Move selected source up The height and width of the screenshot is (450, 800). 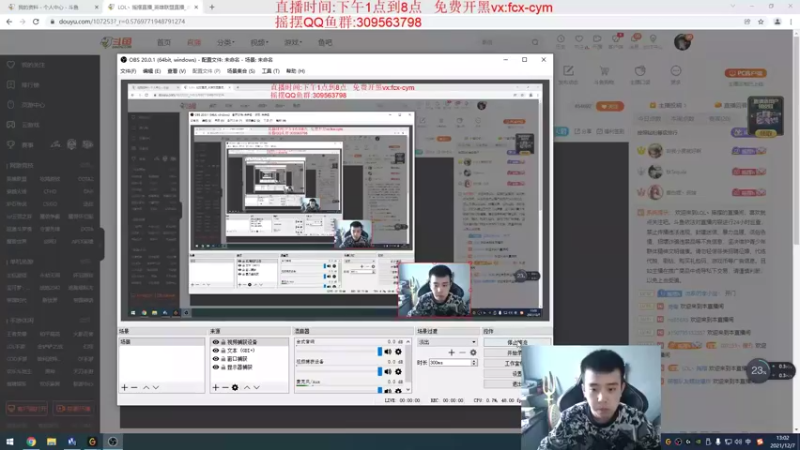coord(247,388)
